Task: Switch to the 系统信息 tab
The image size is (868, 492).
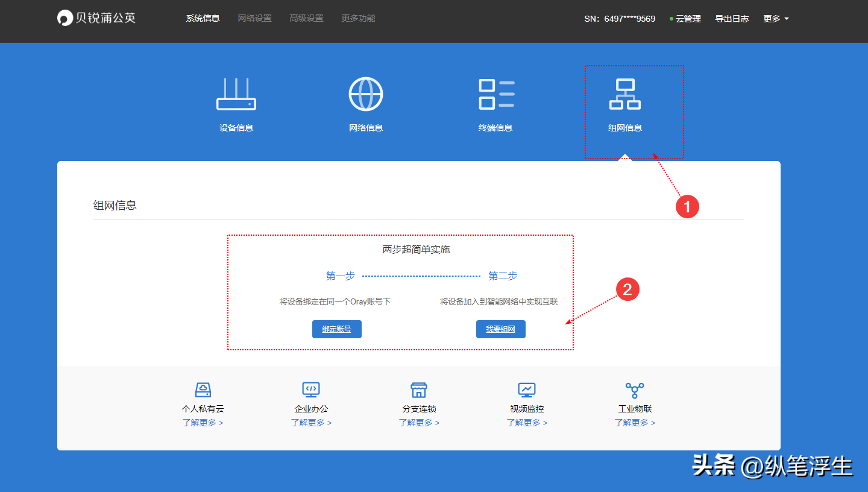Action: [x=203, y=18]
